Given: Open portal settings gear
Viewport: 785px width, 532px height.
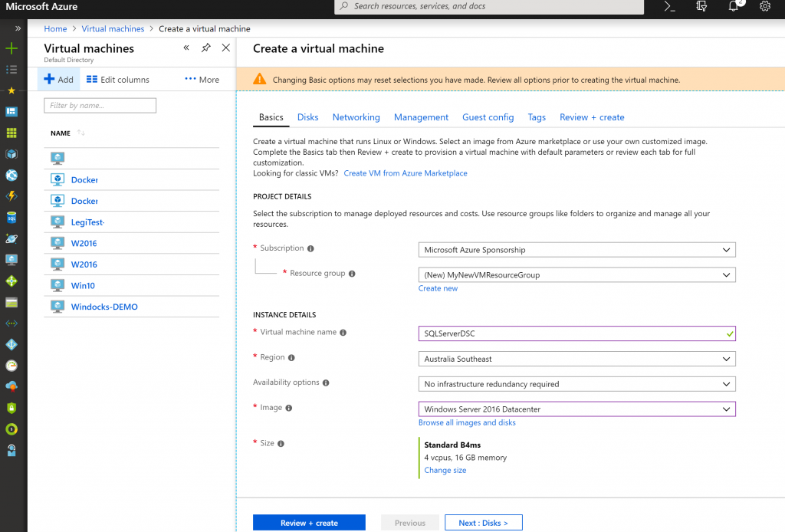Looking at the screenshot, I should [764, 7].
